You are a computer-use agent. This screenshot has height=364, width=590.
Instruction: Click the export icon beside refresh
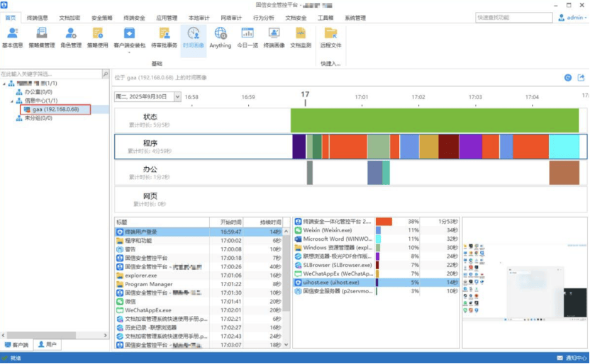point(581,78)
